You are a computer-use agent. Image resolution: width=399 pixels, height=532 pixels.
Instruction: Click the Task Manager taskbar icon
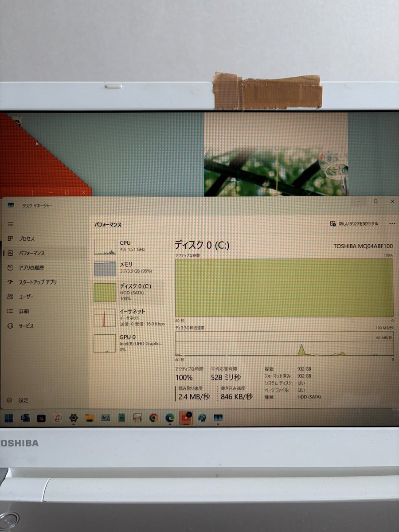218,418
